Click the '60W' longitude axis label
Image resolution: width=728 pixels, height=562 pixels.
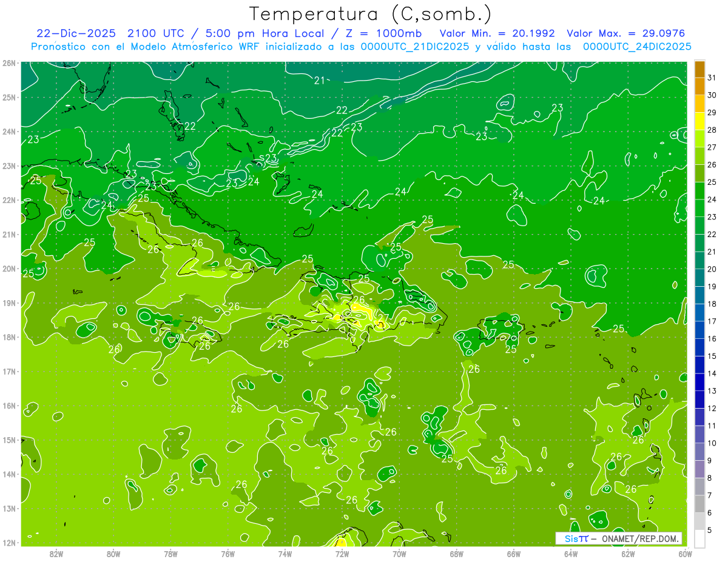coord(684,554)
